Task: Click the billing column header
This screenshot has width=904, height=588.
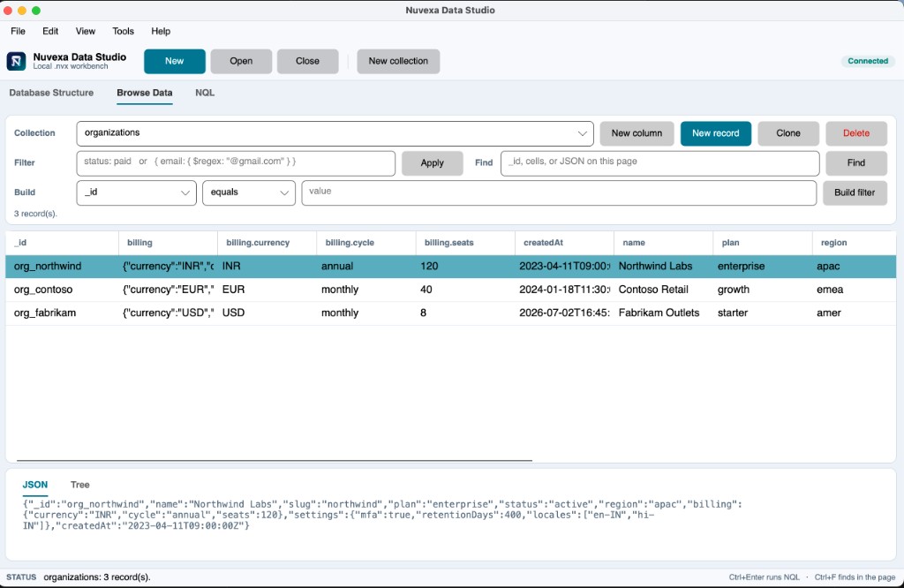Action: (x=169, y=243)
